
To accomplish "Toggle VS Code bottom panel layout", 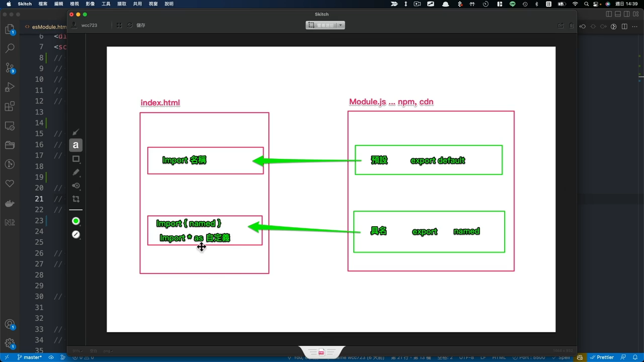I will [x=617, y=14].
